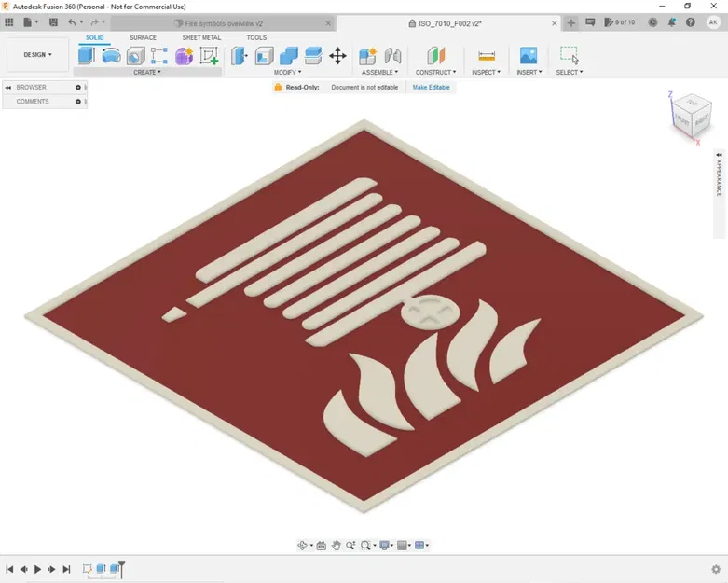Expand the INSPECT menu
The image size is (728, 583).
tap(486, 72)
